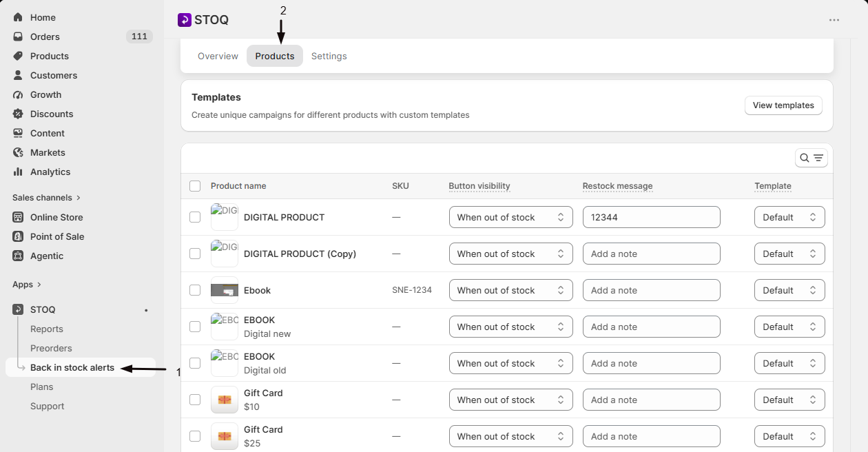Click the restock message field containing 12344

pos(652,217)
